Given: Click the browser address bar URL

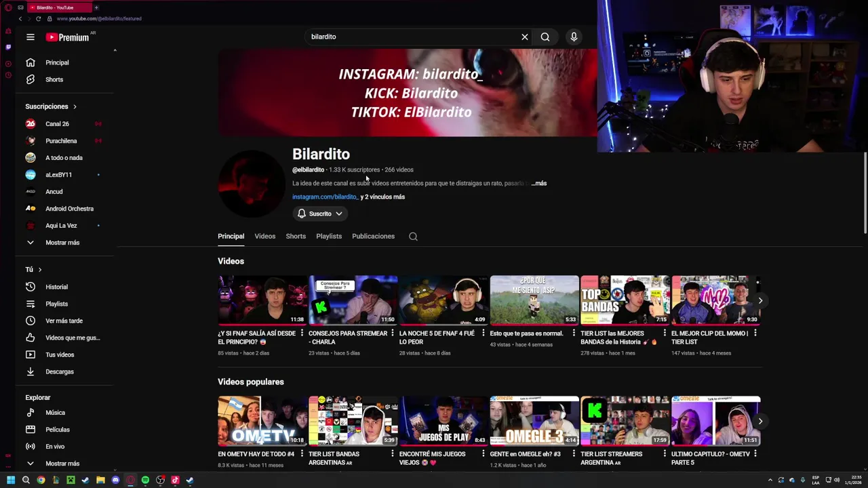Looking at the screenshot, I should tap(99, 18).
